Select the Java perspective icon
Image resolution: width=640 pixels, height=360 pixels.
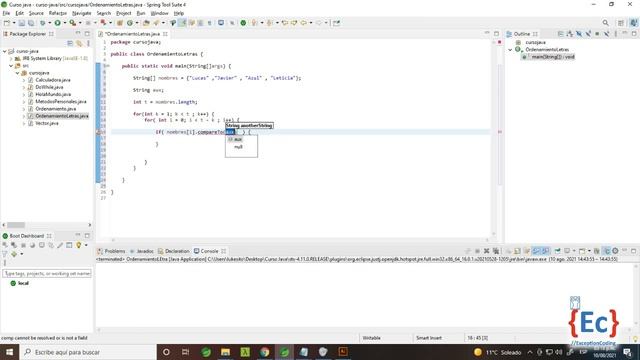click(x=633, y=23)
